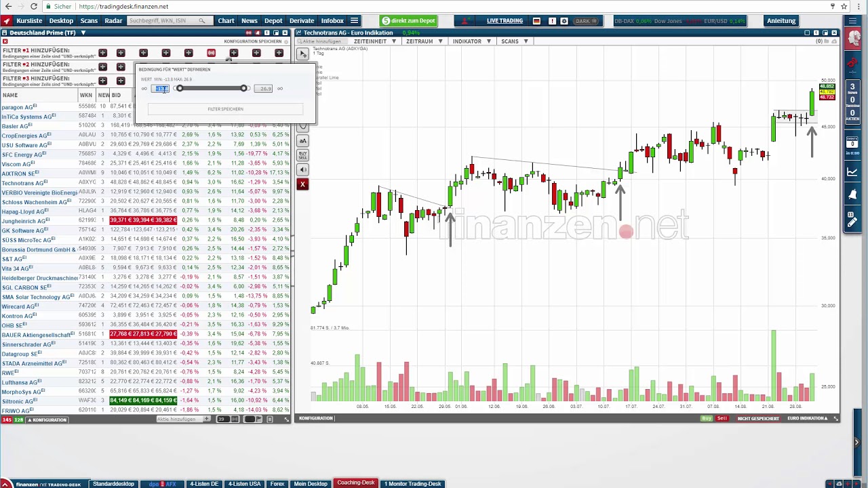Image resolution: width=868 pixels, height=488 pixels.
Task: Select the AIXTRON SE row
Action: point(146,174)
